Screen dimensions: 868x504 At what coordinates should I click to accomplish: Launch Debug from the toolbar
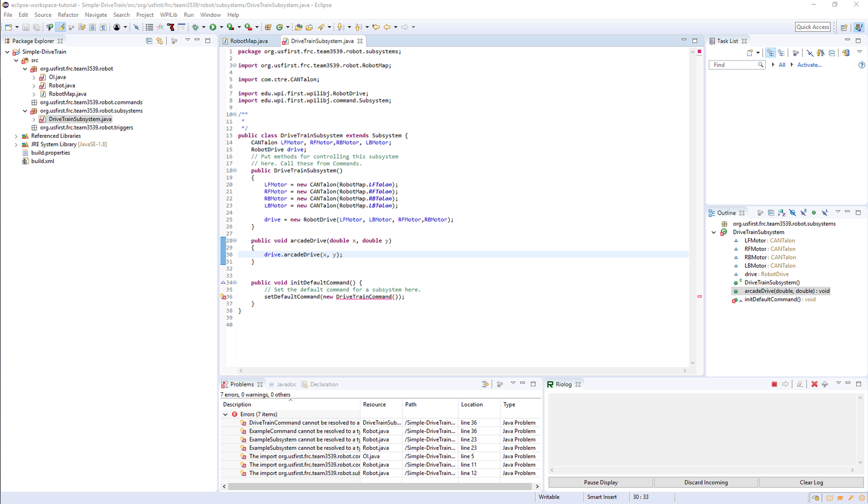pos(195,27)
